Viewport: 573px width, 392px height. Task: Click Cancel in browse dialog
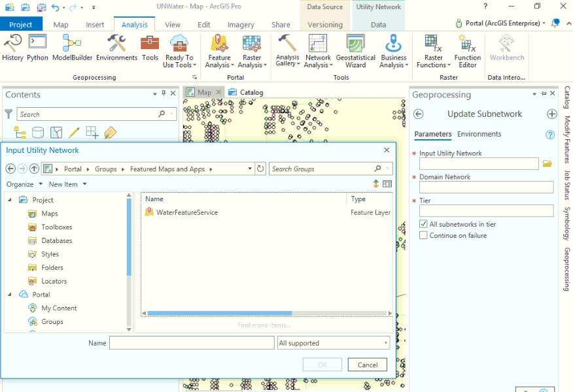(367, 365)
